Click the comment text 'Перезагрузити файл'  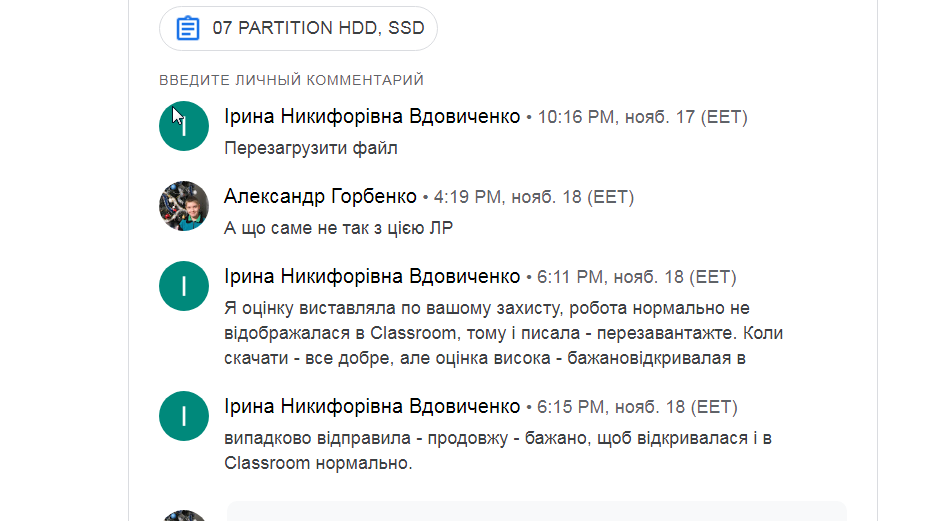[x=311, y=149]
